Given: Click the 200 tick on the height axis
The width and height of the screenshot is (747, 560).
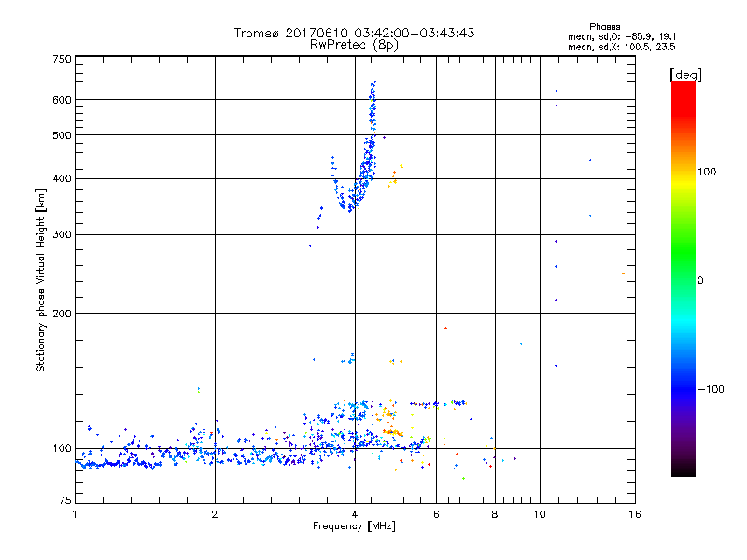Looking at the screenshot, I should [62, 314].
